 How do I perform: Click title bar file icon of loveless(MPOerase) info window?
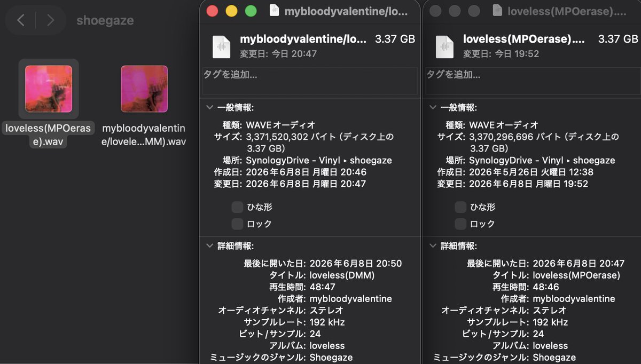tap(497, 10)
